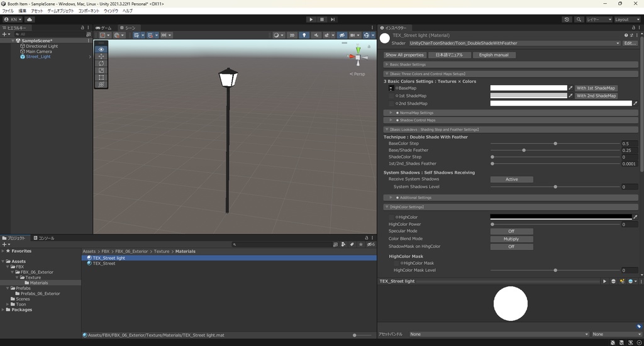The height and width of the screenshot is (346, 644).
Task: Open the undo history icon
Action: coord(567,20)
